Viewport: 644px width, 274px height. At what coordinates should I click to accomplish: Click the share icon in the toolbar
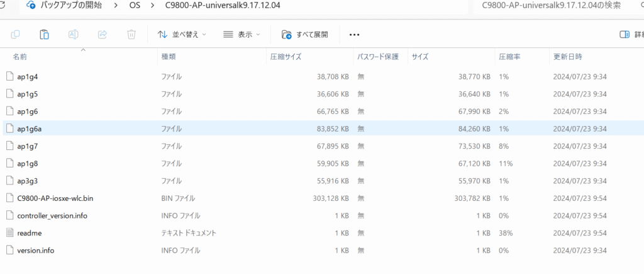103,35
